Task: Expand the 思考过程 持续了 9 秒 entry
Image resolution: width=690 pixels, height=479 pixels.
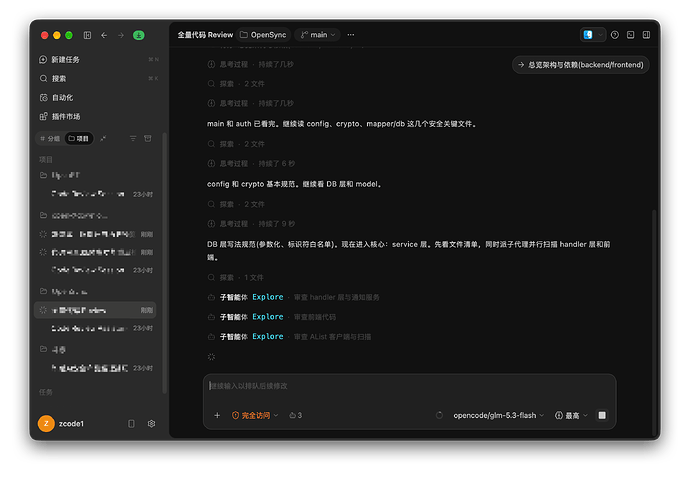Action: (251, 224)
